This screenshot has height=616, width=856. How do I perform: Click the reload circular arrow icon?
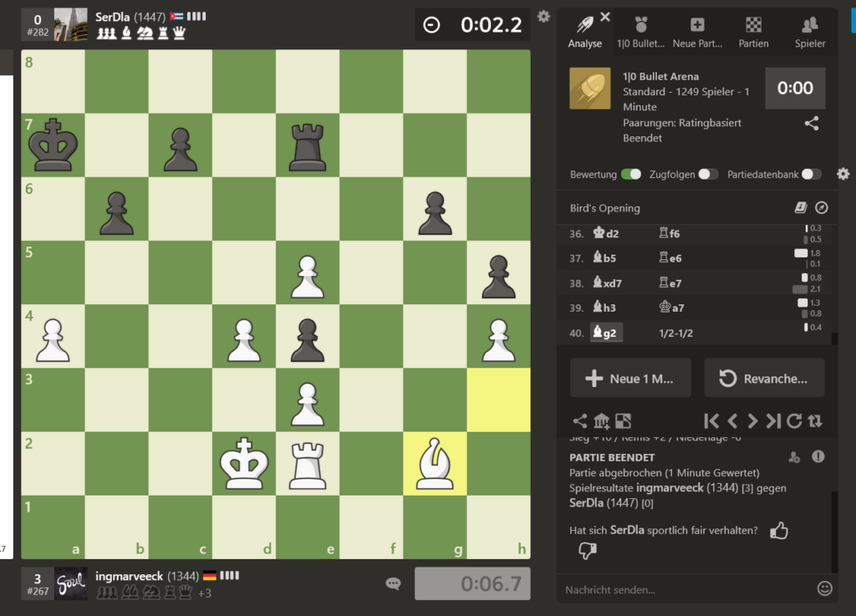point(794,421)
